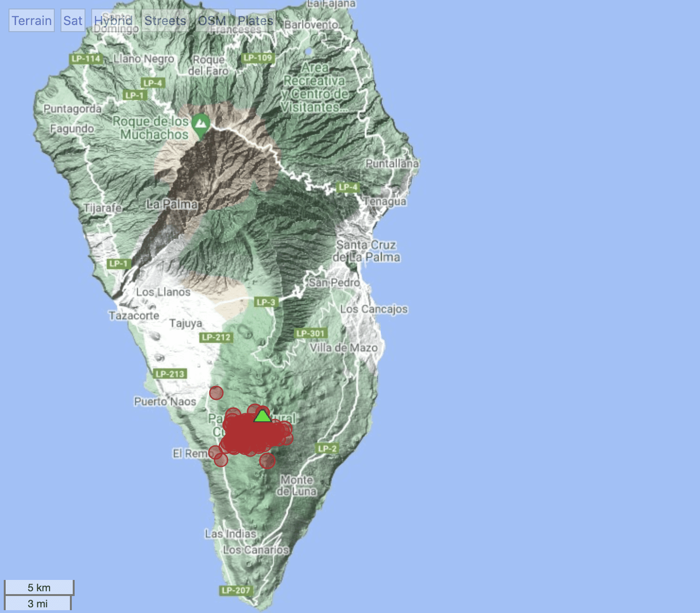Viewport: 700px width, 613px height.
Task: Choose the OSM base map
Action: pos(212,21)
